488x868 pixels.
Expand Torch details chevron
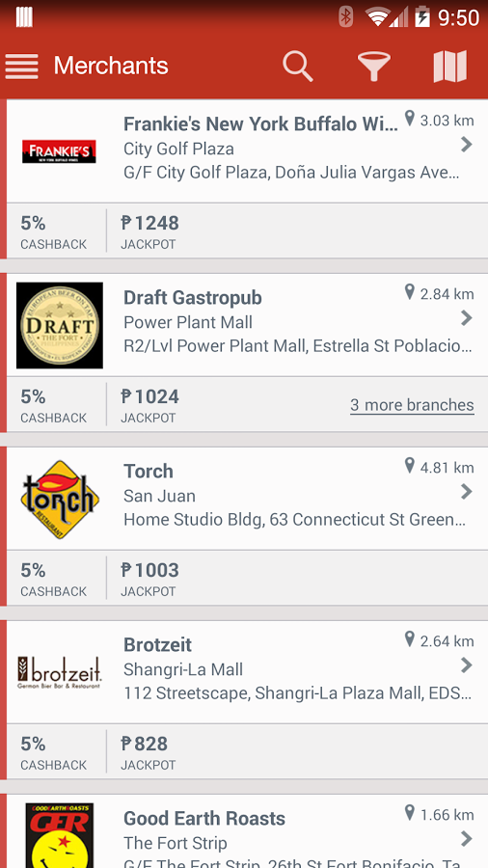467,492
